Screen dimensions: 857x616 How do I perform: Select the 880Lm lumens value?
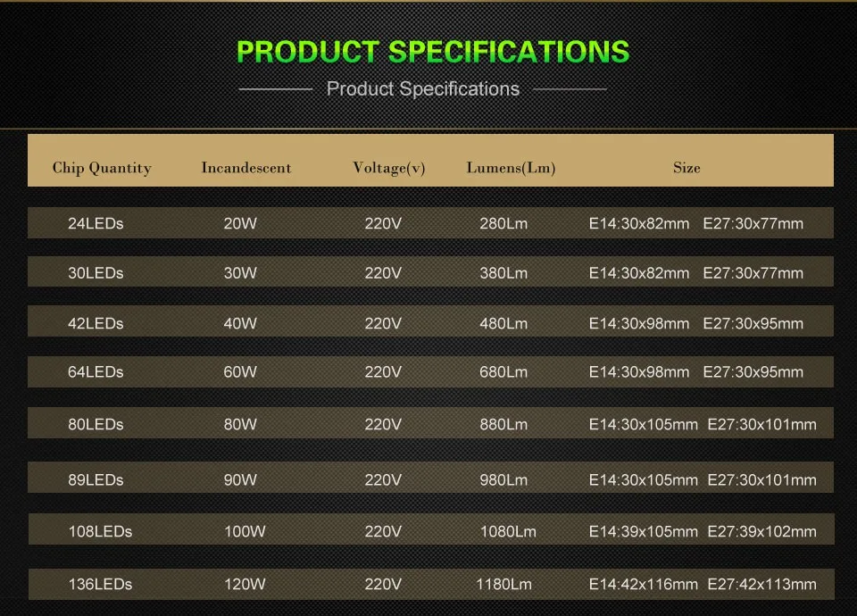[x=503, y=425]
